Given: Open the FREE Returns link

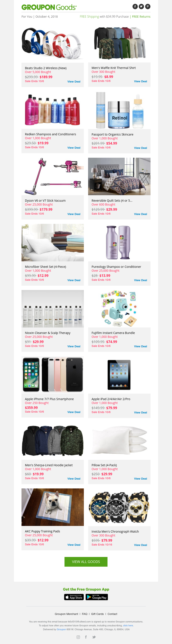Looking at the screenshot, I should click(x=141, y=17).
